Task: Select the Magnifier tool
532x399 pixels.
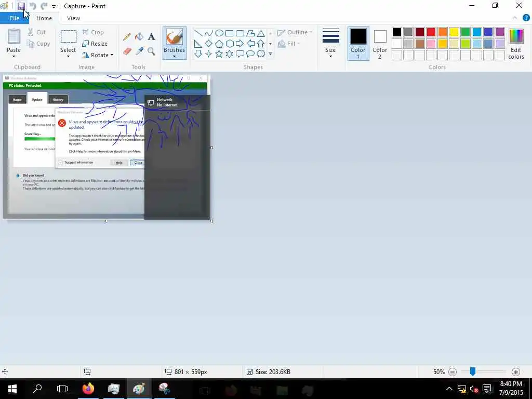Action: (x=151, y=51)
